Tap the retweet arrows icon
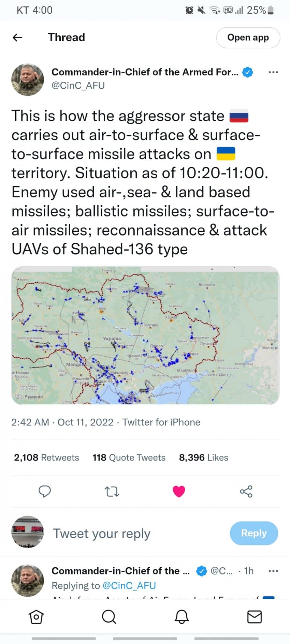The width and height of the screenshot is (290, 644). point(112,491)
